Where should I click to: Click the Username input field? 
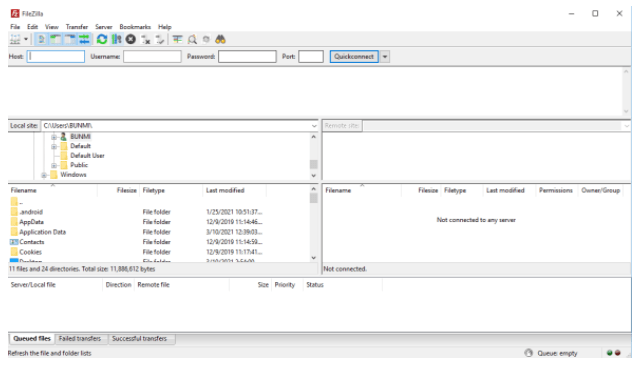point(152,57)
